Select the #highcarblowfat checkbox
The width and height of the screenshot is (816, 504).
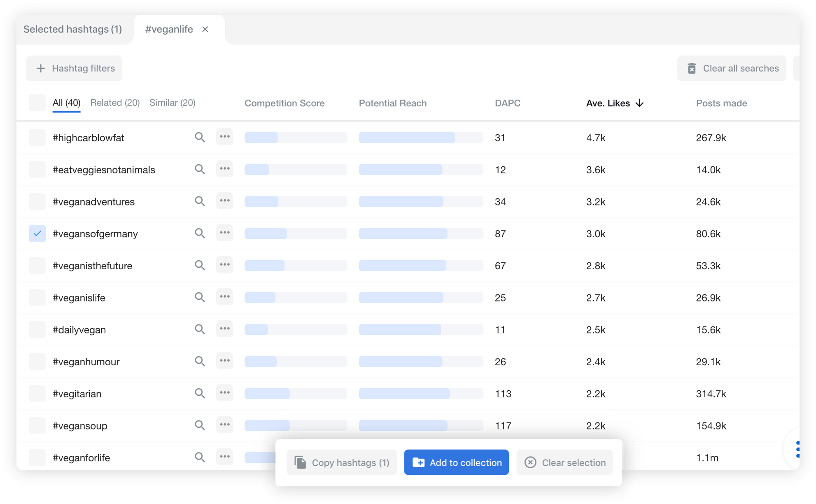(x=37, y=138)
